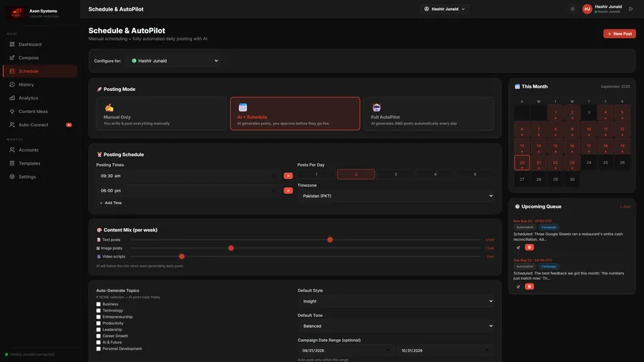
Task: Set Posts Per Day to 2
Action: [356, 175]
